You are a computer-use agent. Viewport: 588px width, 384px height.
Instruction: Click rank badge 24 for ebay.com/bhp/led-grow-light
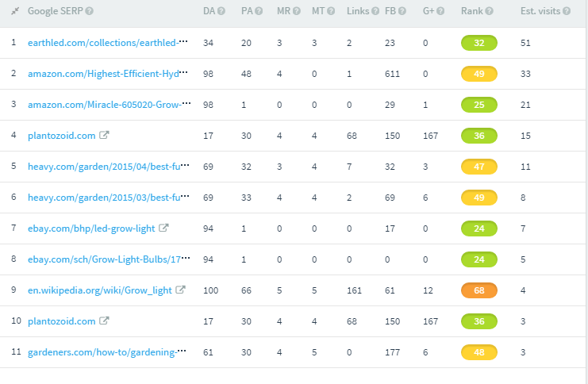(478, 228)
